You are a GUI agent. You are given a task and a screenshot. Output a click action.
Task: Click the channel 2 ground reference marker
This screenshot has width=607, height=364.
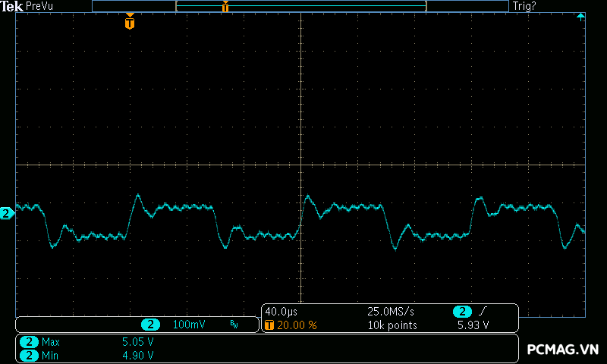point(6,214)
